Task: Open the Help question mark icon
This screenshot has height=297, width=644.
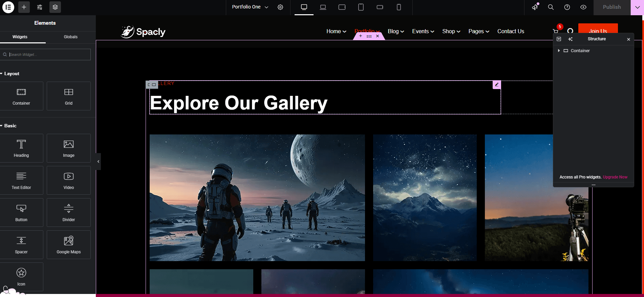Action: tap(567, 7)
